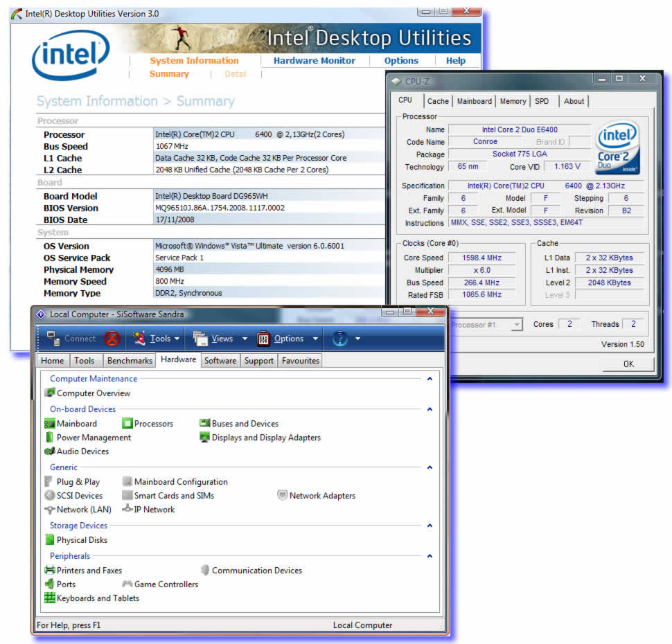This screenshot has width=672, height=644.
Task: Select System Information in Intel Desktop Utilities
Action: click(194, 61)
